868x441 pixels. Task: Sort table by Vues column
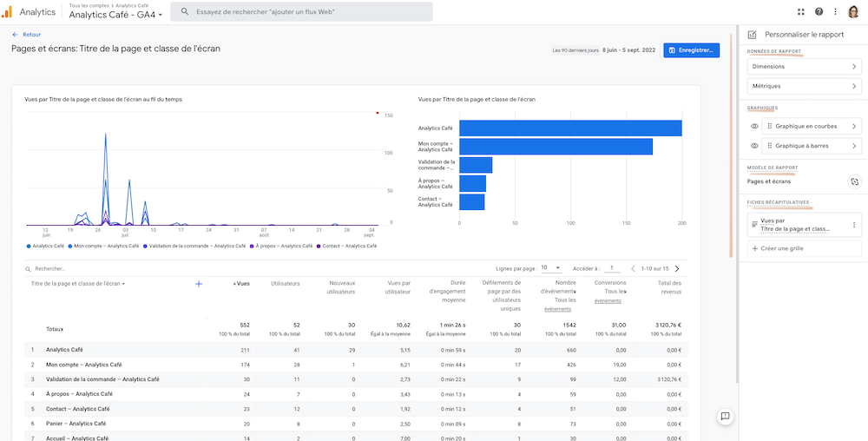point(240,283)
